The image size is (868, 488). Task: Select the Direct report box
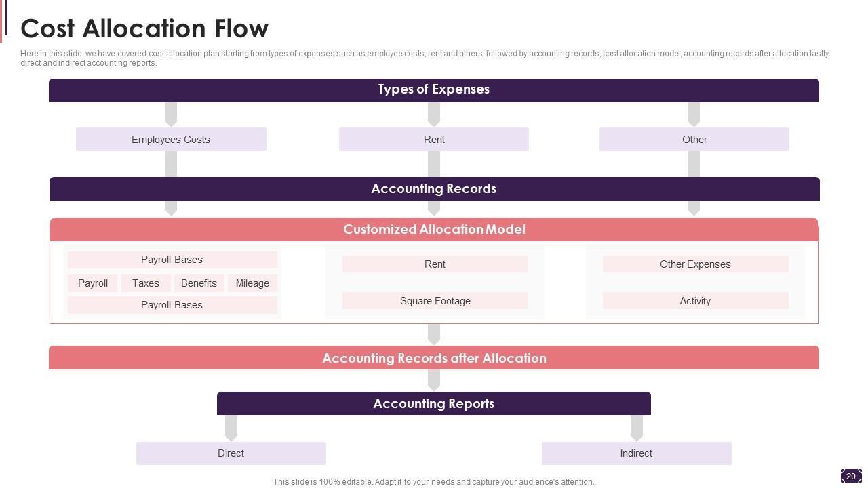pos(231,453)
